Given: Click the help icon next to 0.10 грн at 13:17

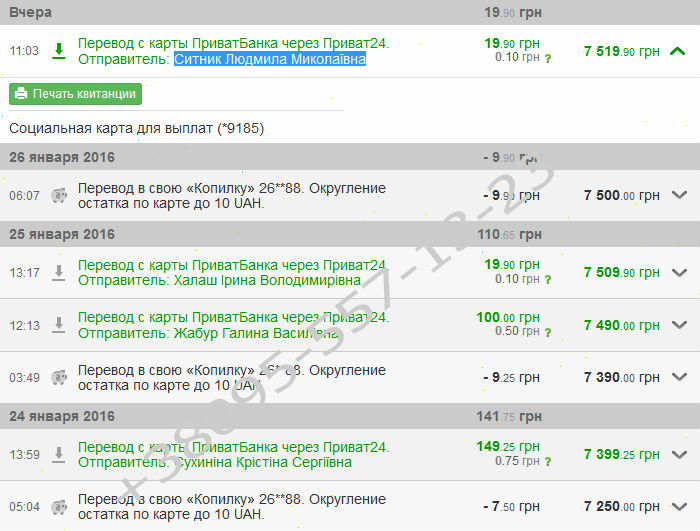Looking at the screenshot, I should 548,280.
